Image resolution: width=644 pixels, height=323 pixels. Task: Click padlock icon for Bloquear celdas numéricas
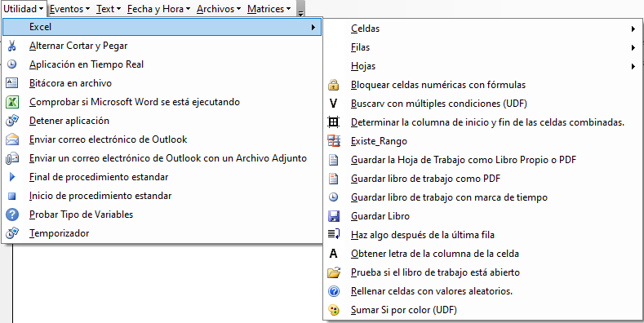[x=334, y=85]
